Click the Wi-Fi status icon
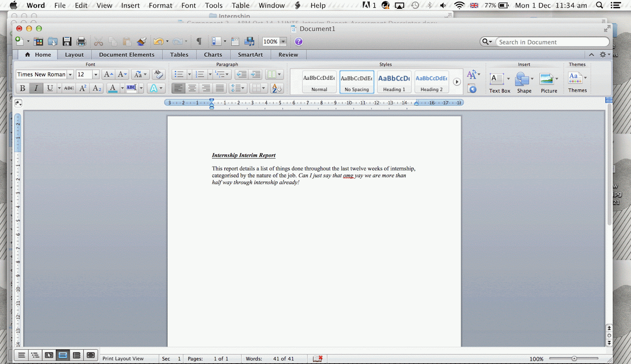Viewport: 631px width, 364px height. tap(459, 5)
